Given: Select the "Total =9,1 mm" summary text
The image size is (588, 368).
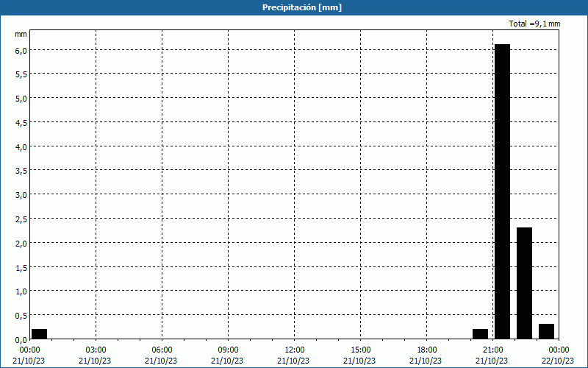Looking at the screenshot, I should point(534,24).
